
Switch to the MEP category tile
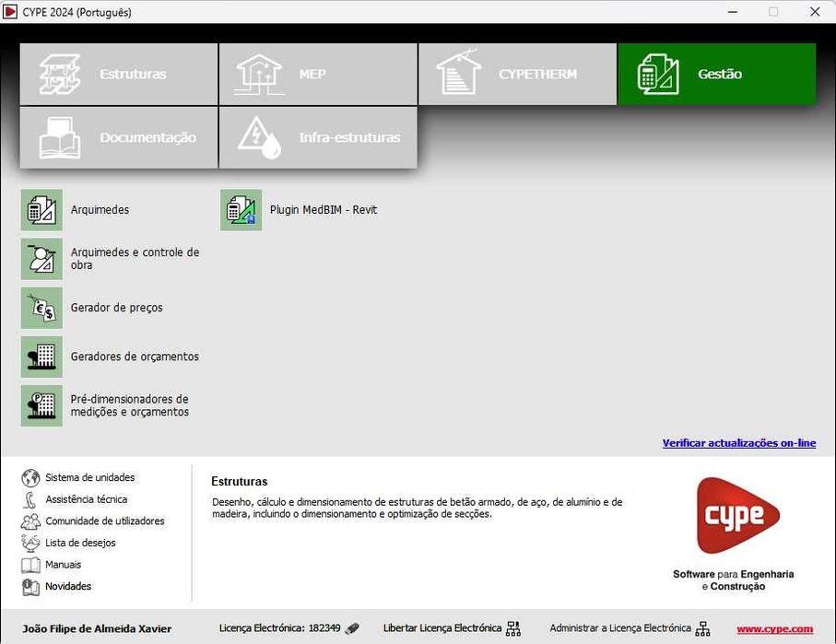[318, 74]
